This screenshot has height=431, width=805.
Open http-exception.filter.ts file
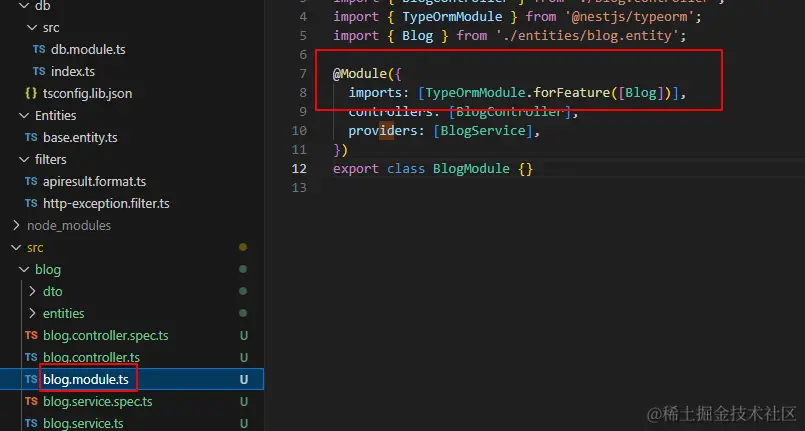[x=106, y=204]
